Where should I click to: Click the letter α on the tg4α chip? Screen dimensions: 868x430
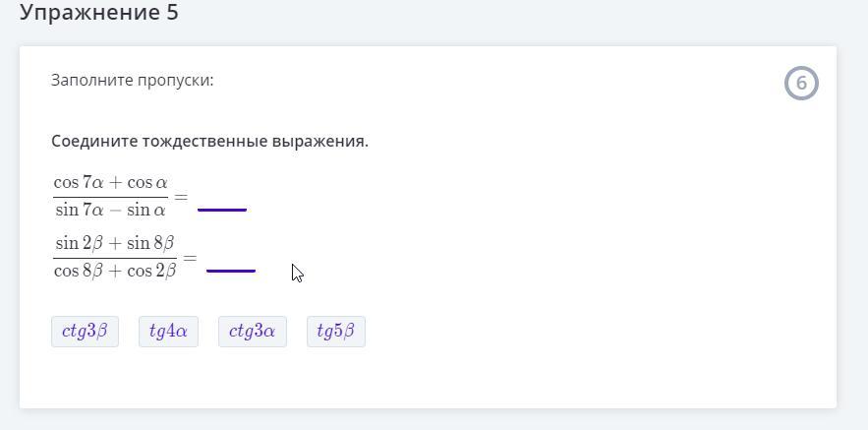(x=183, y=332)
